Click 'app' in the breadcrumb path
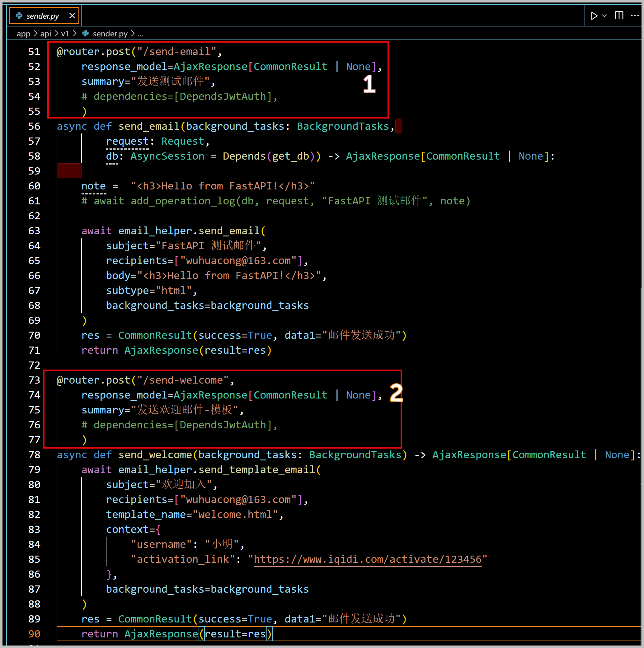The image size is (644, 648). tap(23, 34)
